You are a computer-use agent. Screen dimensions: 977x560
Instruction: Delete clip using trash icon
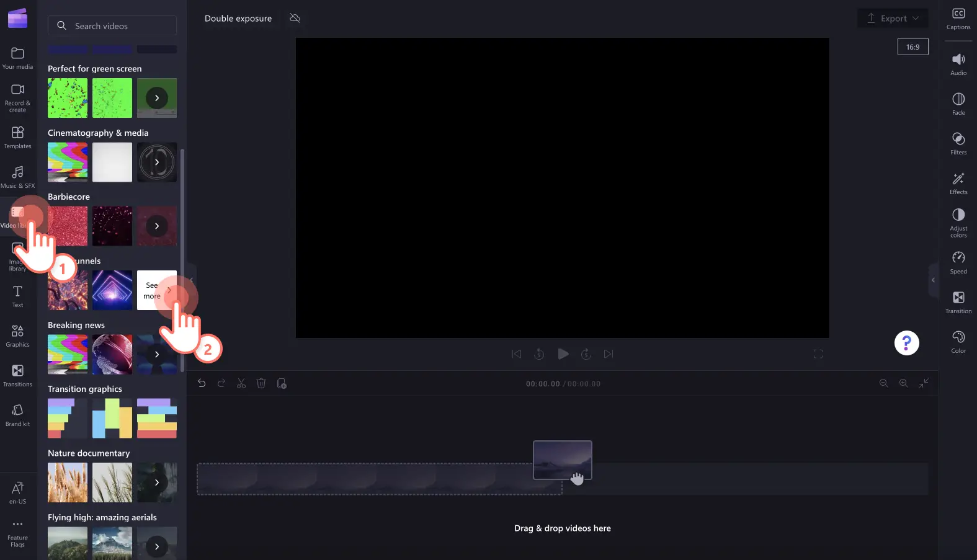[261, 384]
